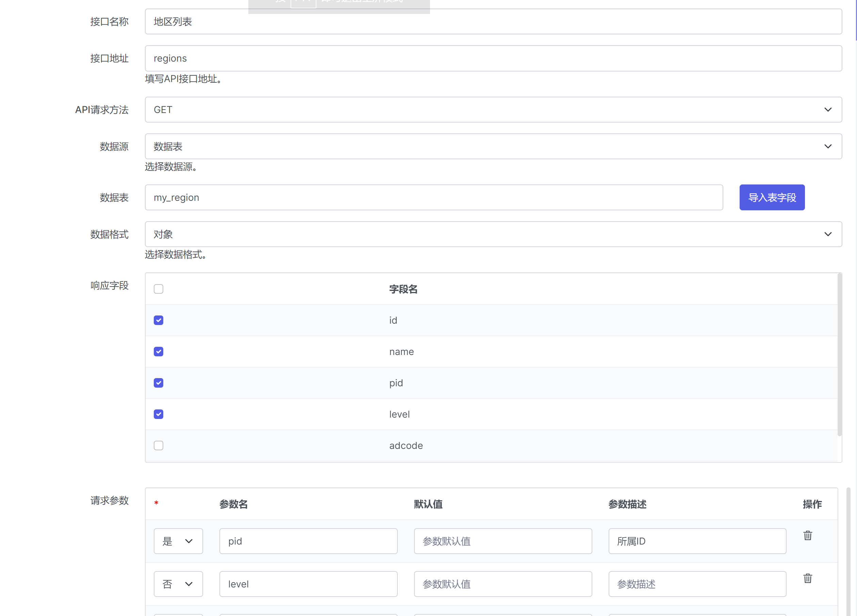Expand the 数据源 selector
The width and height of the screenshot is (857, 616).
(493, 146)
